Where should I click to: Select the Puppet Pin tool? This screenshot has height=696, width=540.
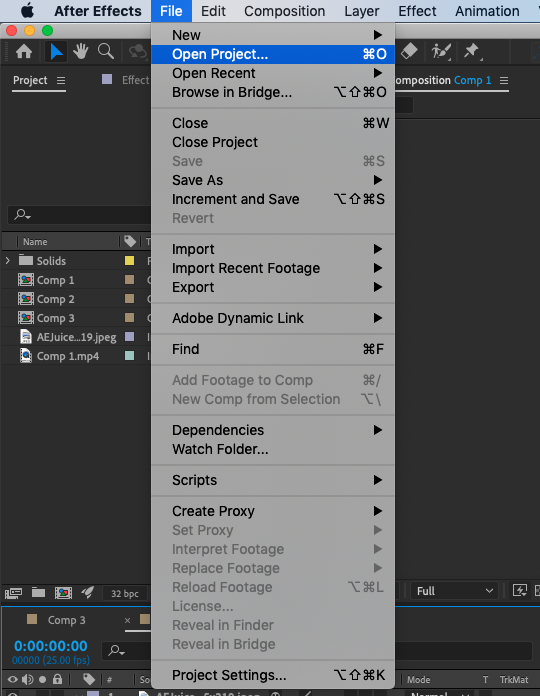472,51
